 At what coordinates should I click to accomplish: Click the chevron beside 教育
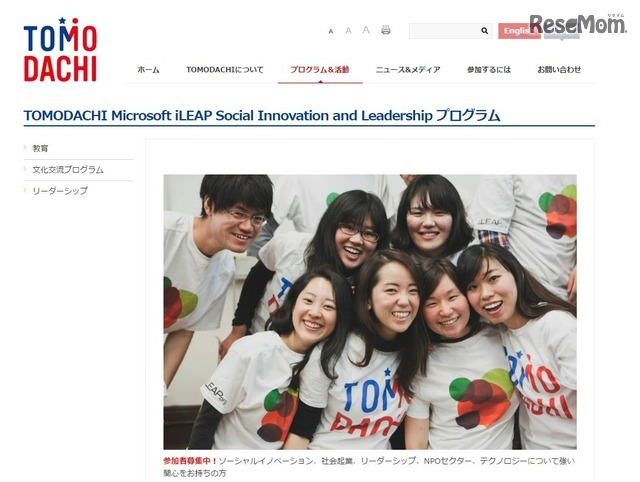[x=25, y=148]
